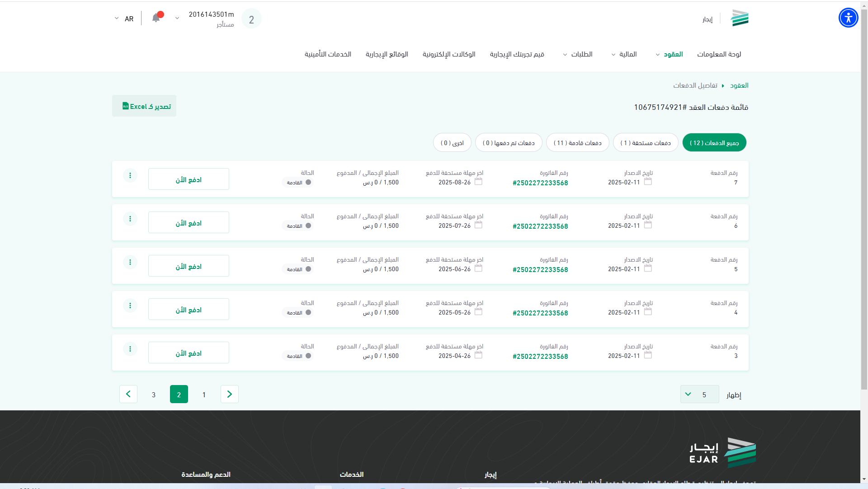
Task: Select the دفعات قادمة (11) filter tab
Action: point(577,143)
